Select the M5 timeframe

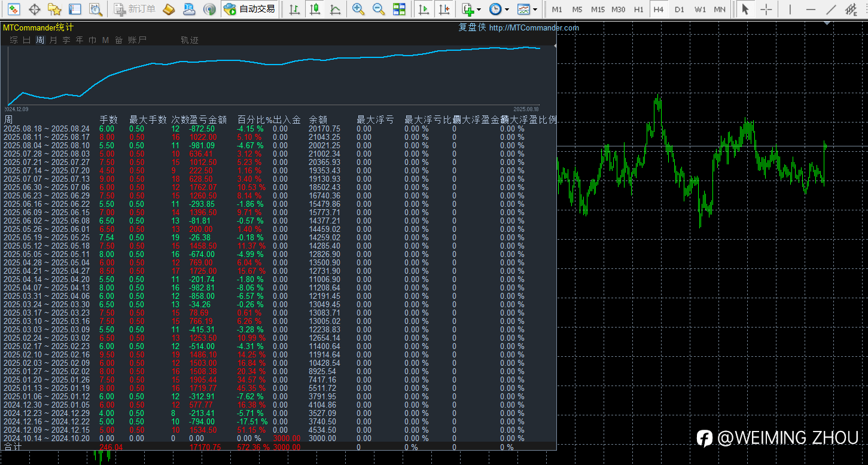pos(577,10)
